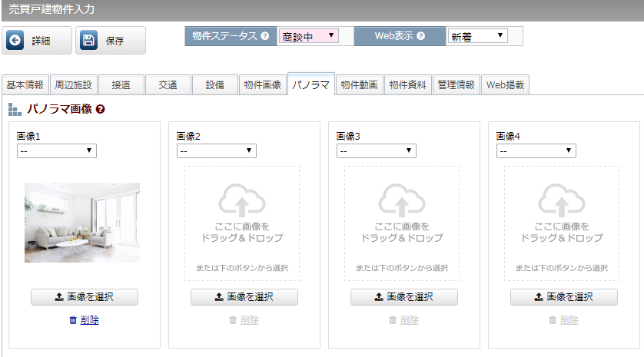The image size is (644, 357).
Task: Click the 詳細 button
Action: click(x=37, y=40)
